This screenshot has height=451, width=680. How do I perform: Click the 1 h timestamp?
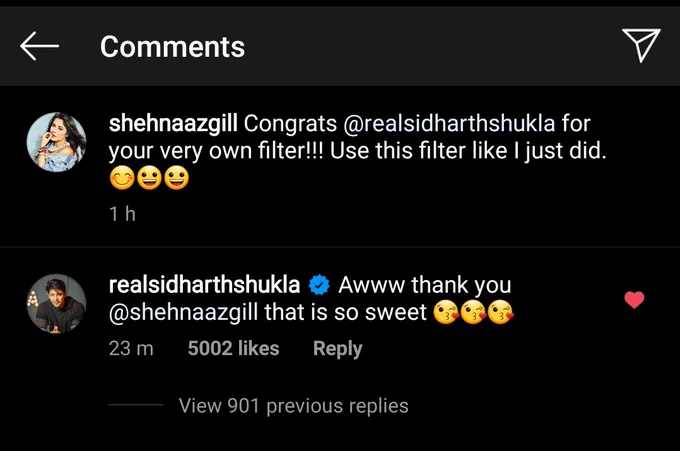[122, 214]
